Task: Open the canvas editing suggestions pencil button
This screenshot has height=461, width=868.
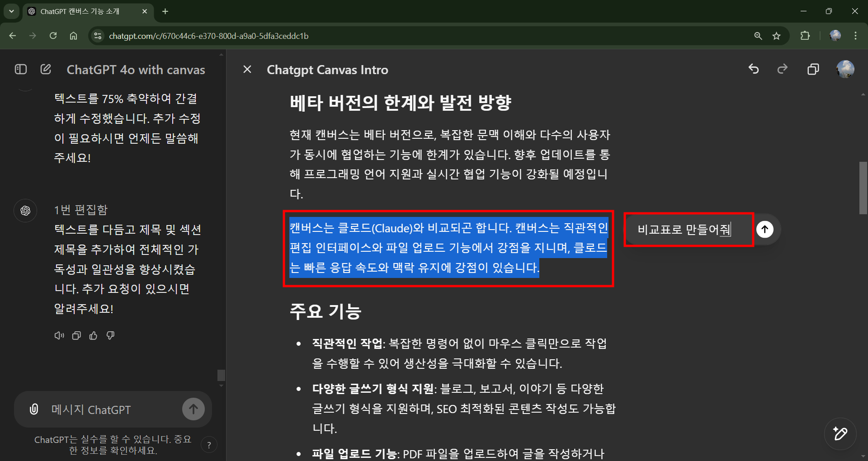Action: coord(840,434)
